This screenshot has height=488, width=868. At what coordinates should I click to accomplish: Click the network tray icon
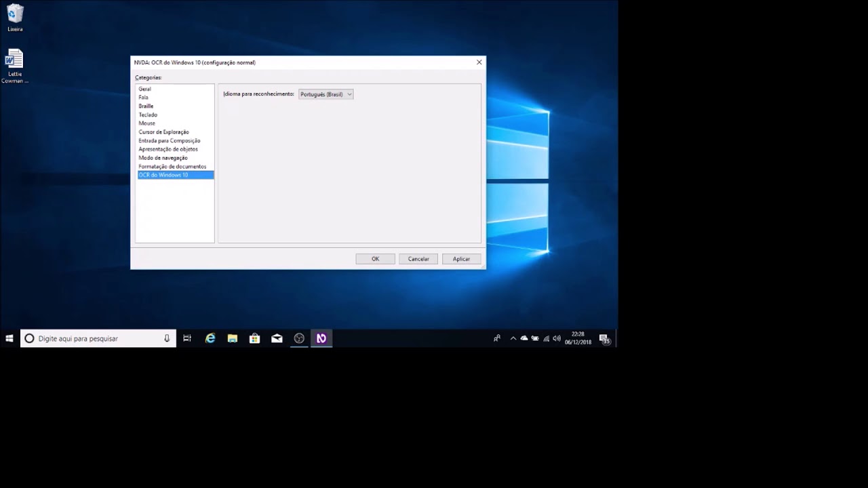(x=546, y=338)
